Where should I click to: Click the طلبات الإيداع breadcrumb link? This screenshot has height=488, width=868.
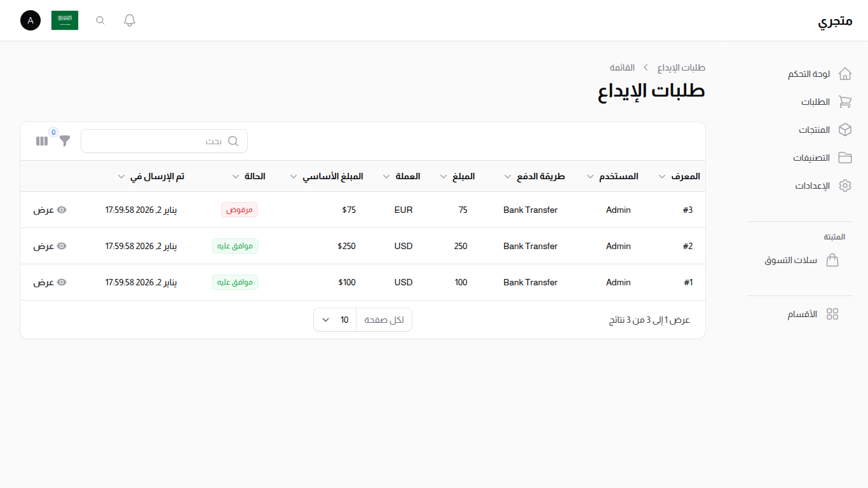681,67
